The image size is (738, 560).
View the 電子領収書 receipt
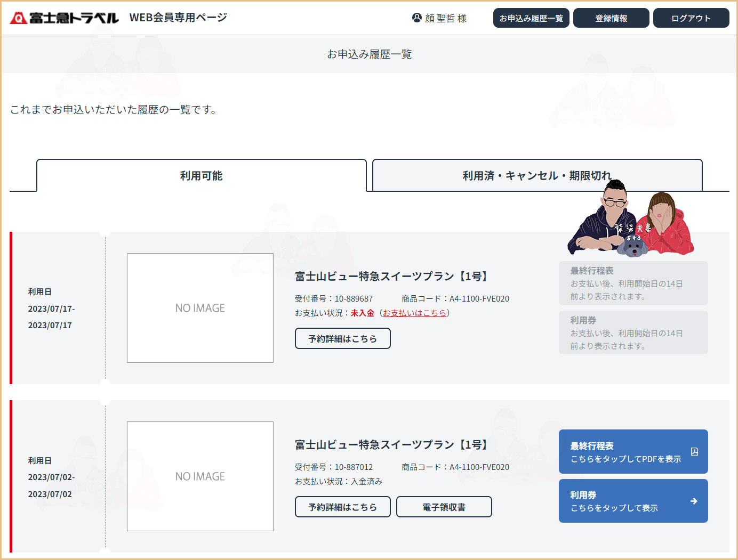coord(444,507)
